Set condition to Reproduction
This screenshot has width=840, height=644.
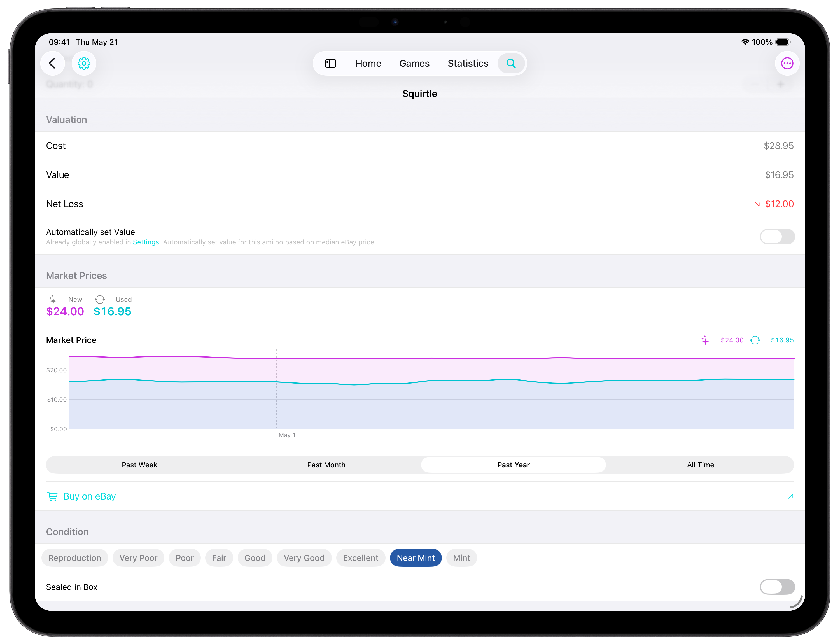click(x=75, y=558)
